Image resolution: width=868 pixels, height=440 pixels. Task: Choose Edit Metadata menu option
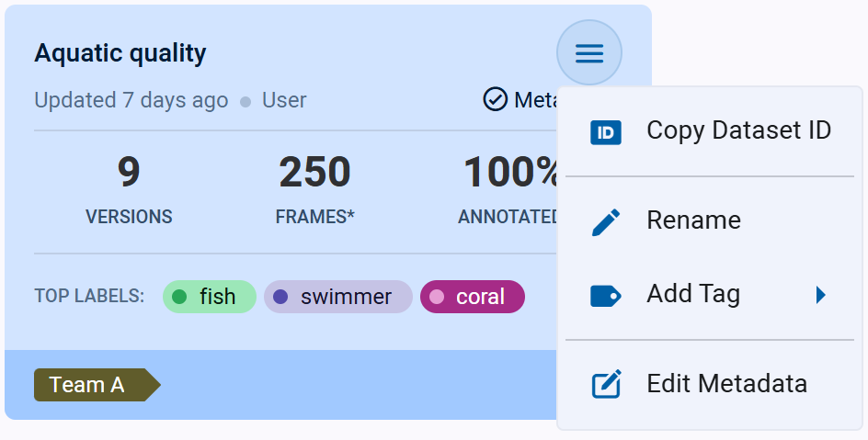[x=726, y=383]
